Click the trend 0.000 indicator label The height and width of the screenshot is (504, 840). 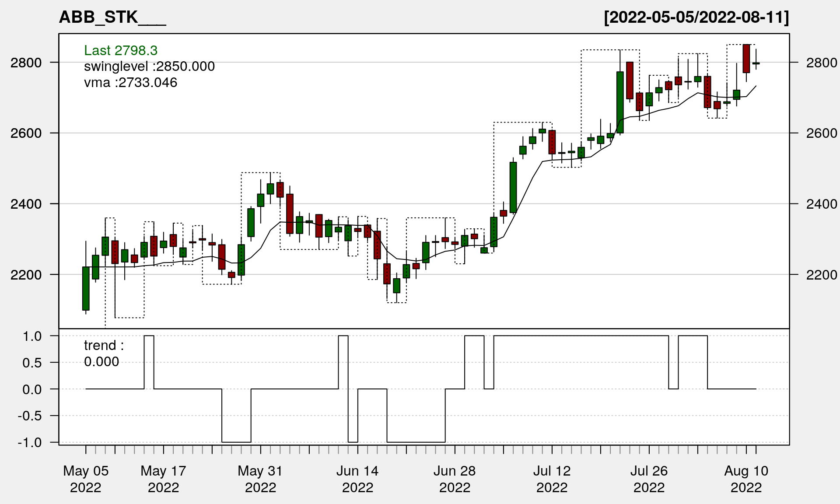click(104, 353)
